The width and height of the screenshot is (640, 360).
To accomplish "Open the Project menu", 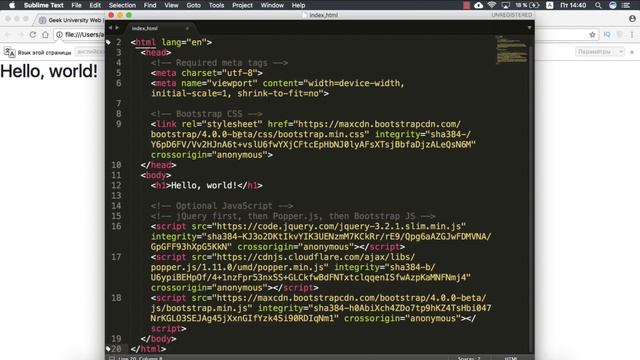I will (242, 5).
